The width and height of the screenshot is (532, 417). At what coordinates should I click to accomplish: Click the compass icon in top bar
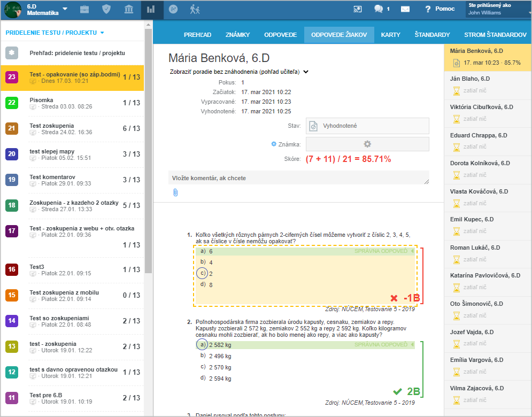pyautogui.click(x=173, y=9)
